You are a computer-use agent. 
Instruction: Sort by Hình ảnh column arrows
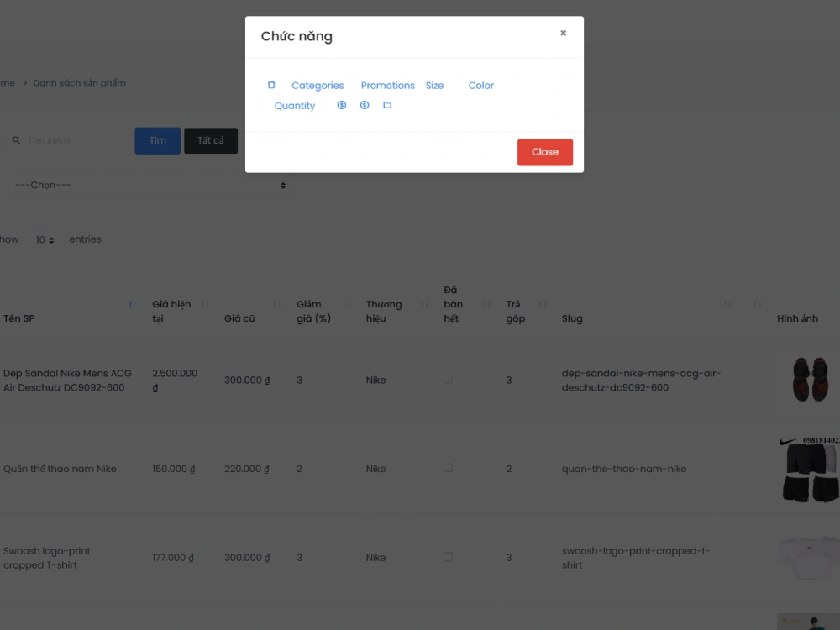(x=758, y=304)
